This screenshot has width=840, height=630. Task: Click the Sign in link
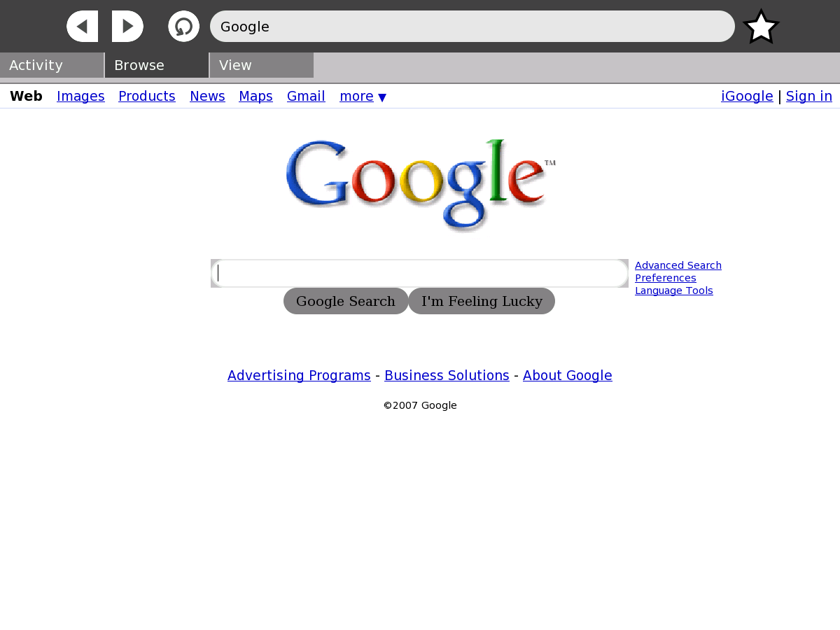(809, 96)
